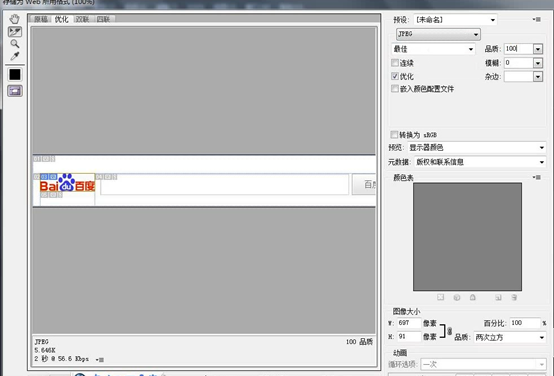Select the Hand tool
Image resolution: width=554 pixels, height=376 pixels.
15,19
